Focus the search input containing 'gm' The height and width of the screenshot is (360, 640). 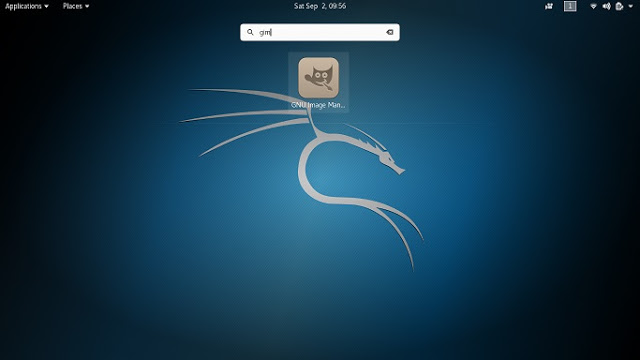click(320, 32)
